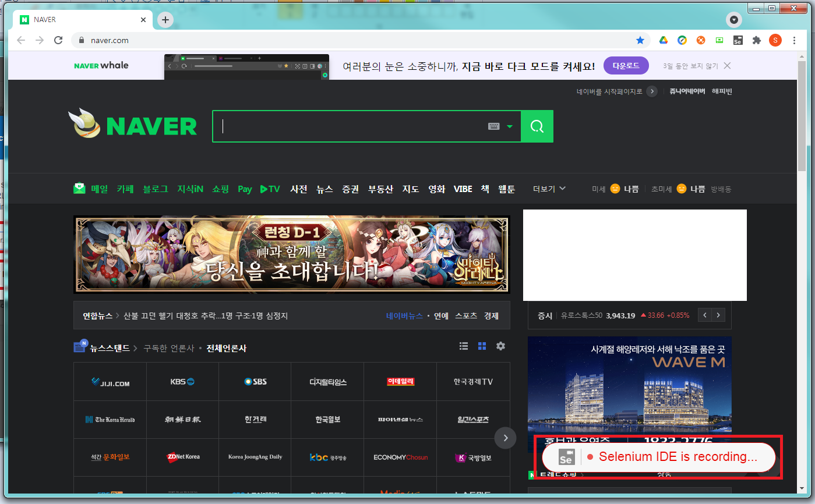Open the 연합뉴스 headline about the helicopter crash
Image resolution: width=815 pixels, height=504 pixels.
[206, 315]
